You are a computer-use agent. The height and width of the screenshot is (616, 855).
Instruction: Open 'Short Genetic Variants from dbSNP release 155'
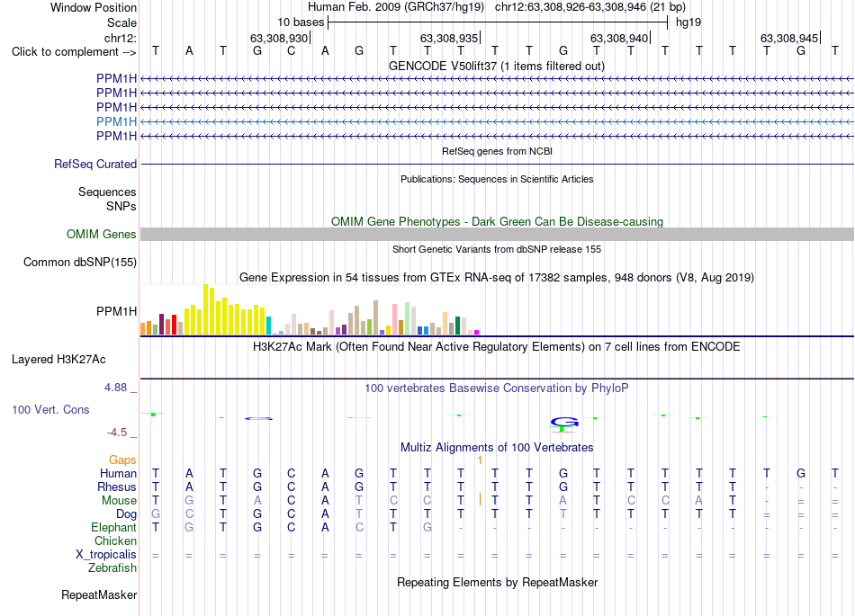497,249
